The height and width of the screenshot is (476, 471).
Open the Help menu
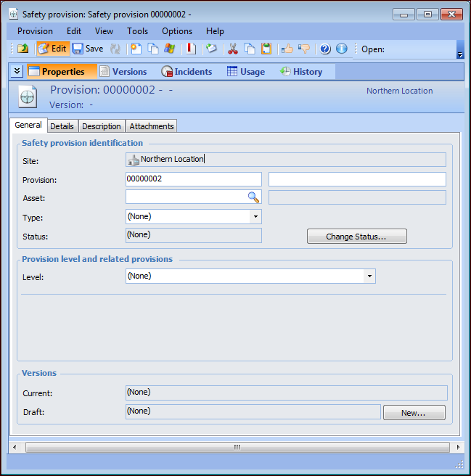[215, 31]
